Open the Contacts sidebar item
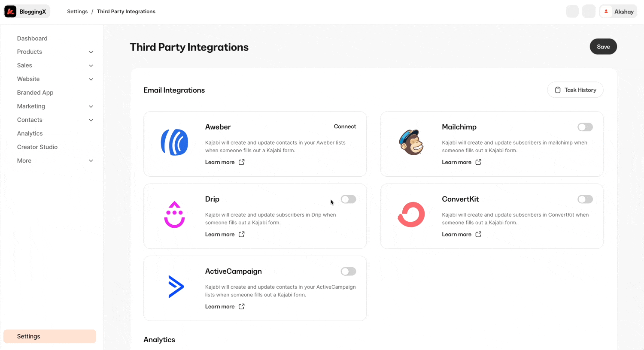This screenshot has width=644, height=350. point(30,120)
